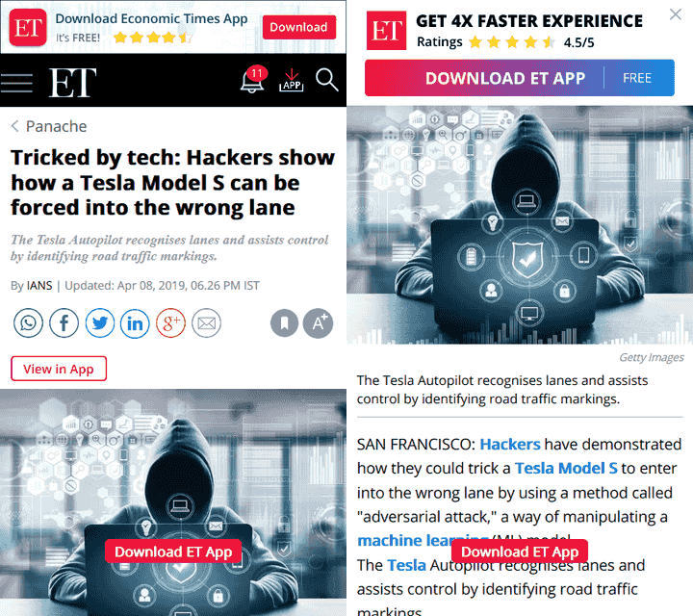Share article on LinkedIn
Viewport: 693px width, 616px height.
135,323
